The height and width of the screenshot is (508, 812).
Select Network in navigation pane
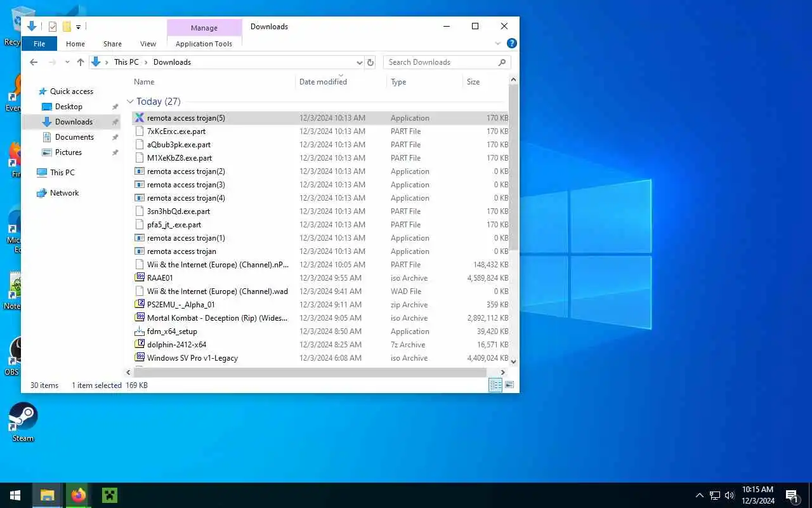tap(64, 193)
